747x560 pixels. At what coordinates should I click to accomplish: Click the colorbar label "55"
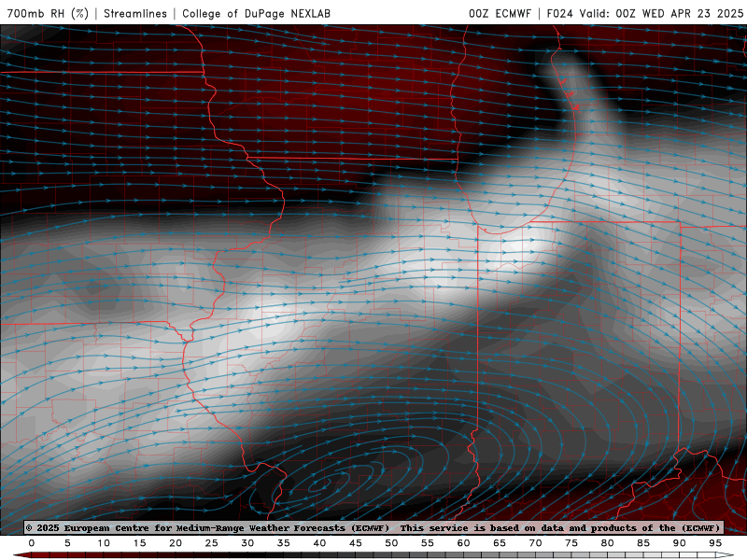point(428,543)
